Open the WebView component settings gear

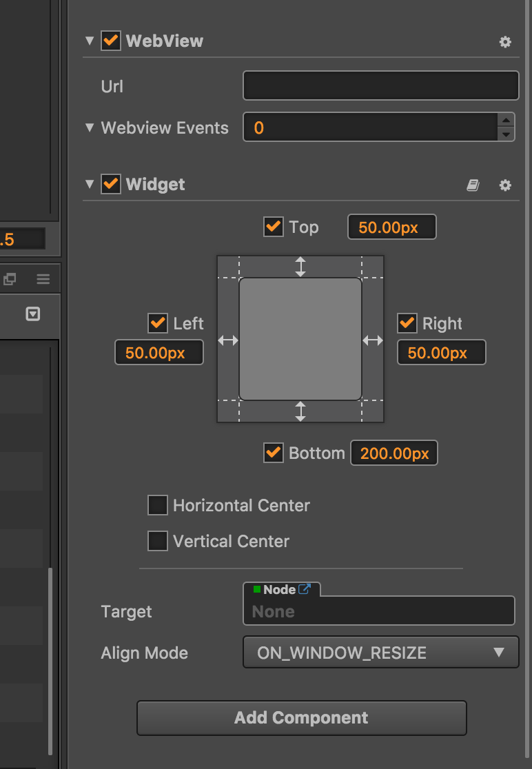pyautogui.click(x=505, y=42)
